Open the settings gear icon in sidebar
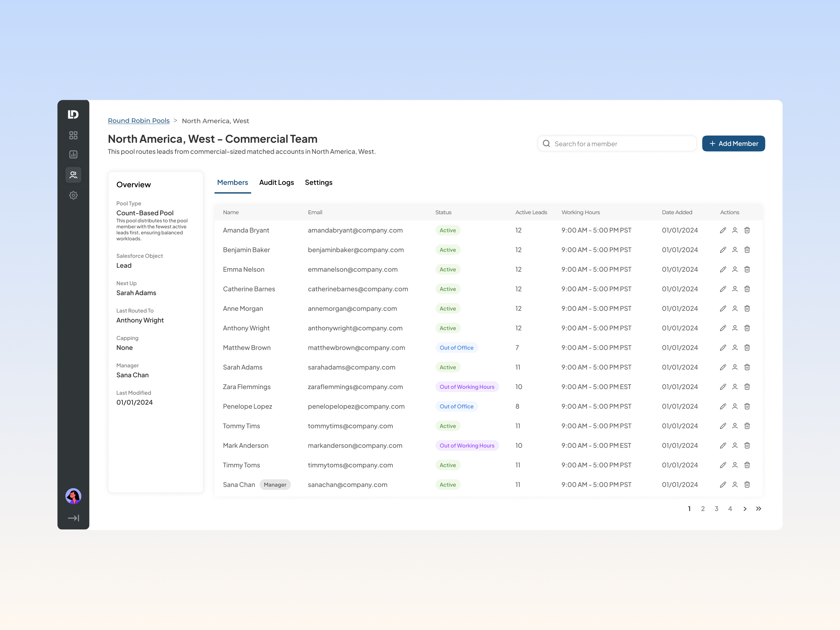The height and width of the screenshot is (630, 840). (73, 195)
